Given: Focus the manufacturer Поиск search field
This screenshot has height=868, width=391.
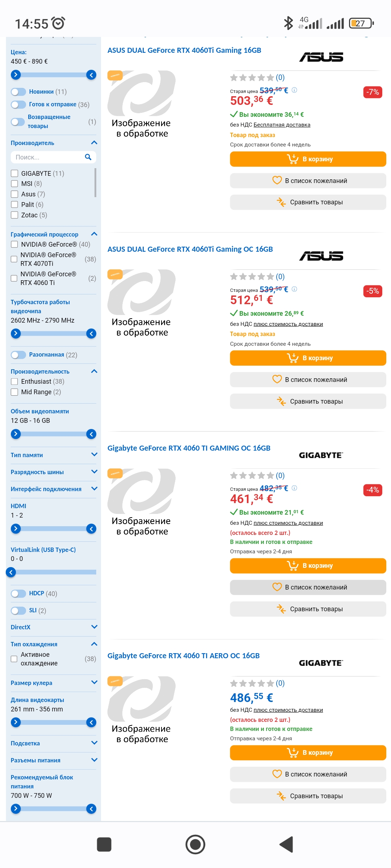Looking at the screenshot, I should (x=47, y=157).
